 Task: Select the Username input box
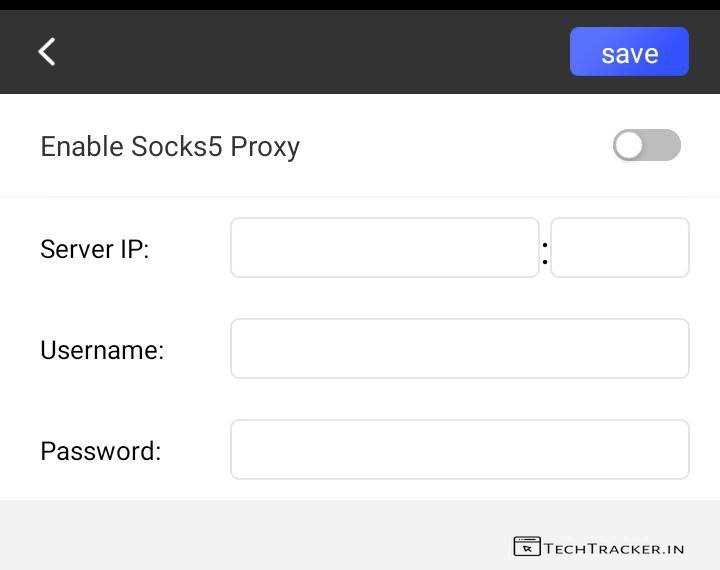coord(459,349)
